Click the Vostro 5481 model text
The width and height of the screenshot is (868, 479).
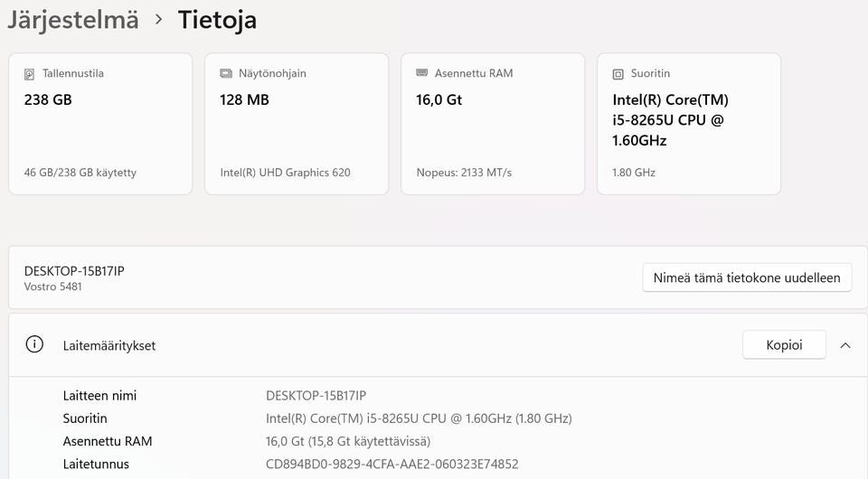coord(53,286)
